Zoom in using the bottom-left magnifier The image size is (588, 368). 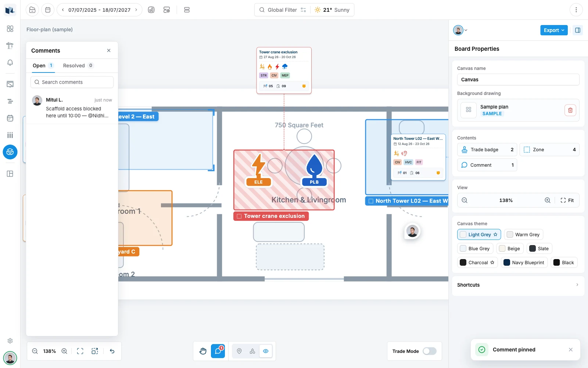tap(64, 351)
